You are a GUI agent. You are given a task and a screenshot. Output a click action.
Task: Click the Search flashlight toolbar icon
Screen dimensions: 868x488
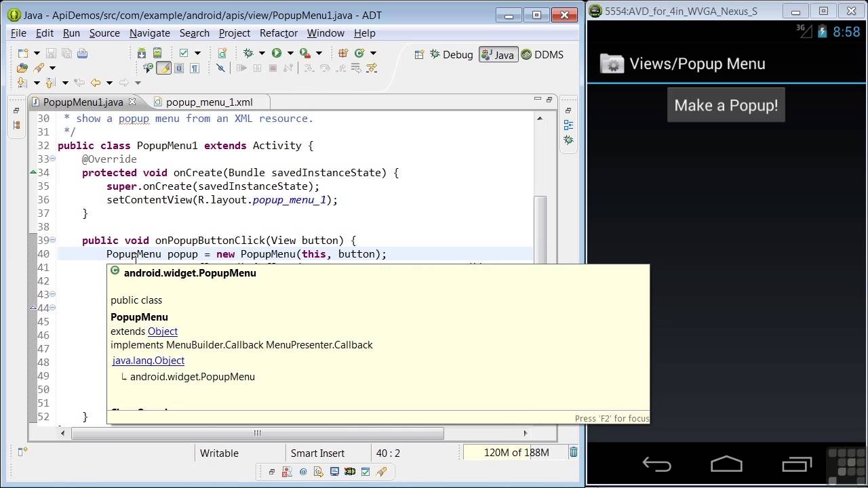[39, 68]
